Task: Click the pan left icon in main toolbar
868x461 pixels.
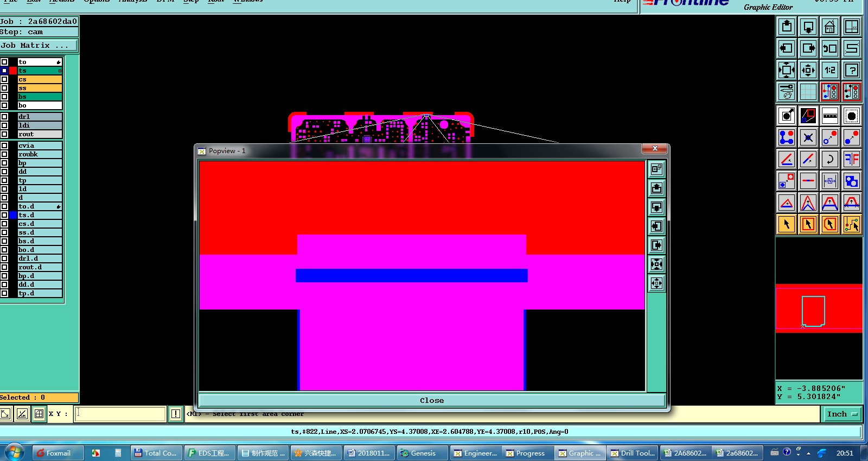Action: pos(787,48)
